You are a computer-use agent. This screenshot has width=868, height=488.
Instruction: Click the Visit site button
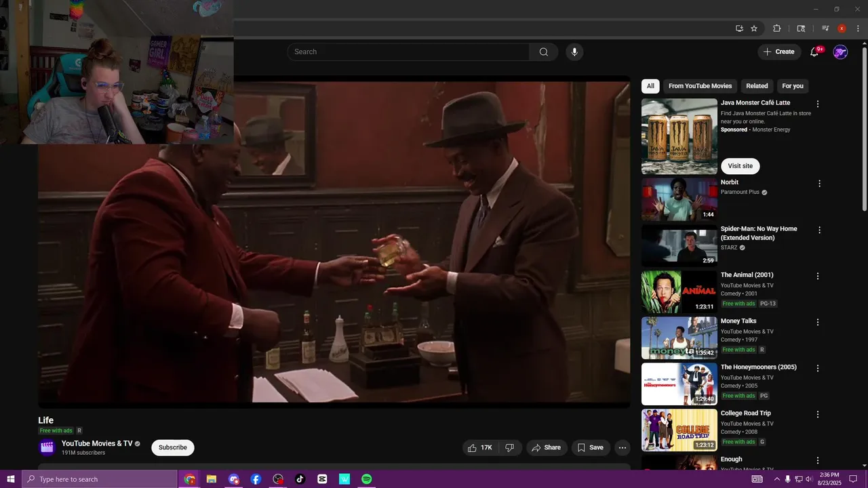[740, 166]
